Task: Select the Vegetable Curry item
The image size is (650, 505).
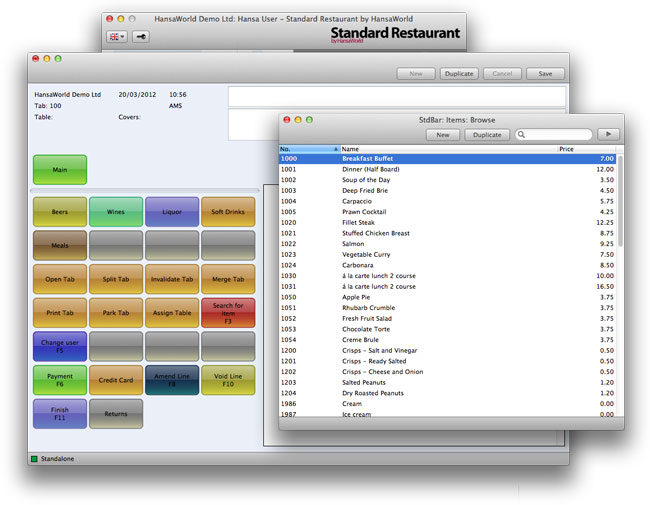Action: point(448,255)
